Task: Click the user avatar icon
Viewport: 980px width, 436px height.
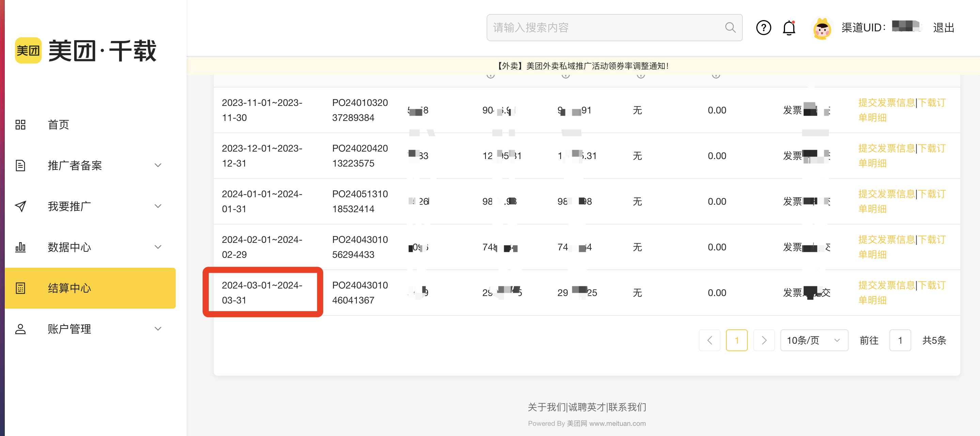Action: click(x=822, y=28)
